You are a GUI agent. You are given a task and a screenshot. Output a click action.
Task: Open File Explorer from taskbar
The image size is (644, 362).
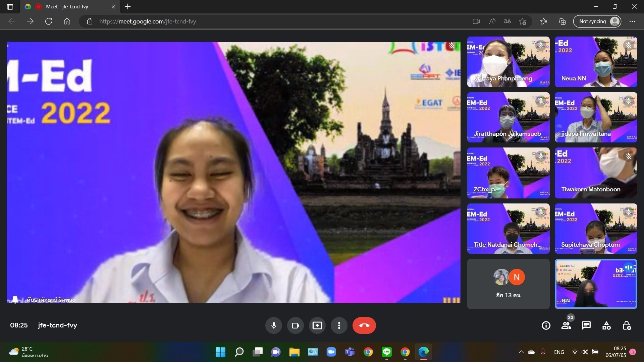coord(294,352)
